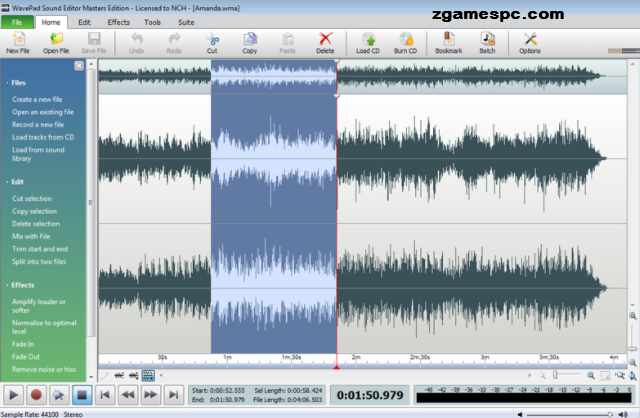Cut selection with the scissors icon
Viewport: 640px width, 418px height.
[x=212, y=43]
